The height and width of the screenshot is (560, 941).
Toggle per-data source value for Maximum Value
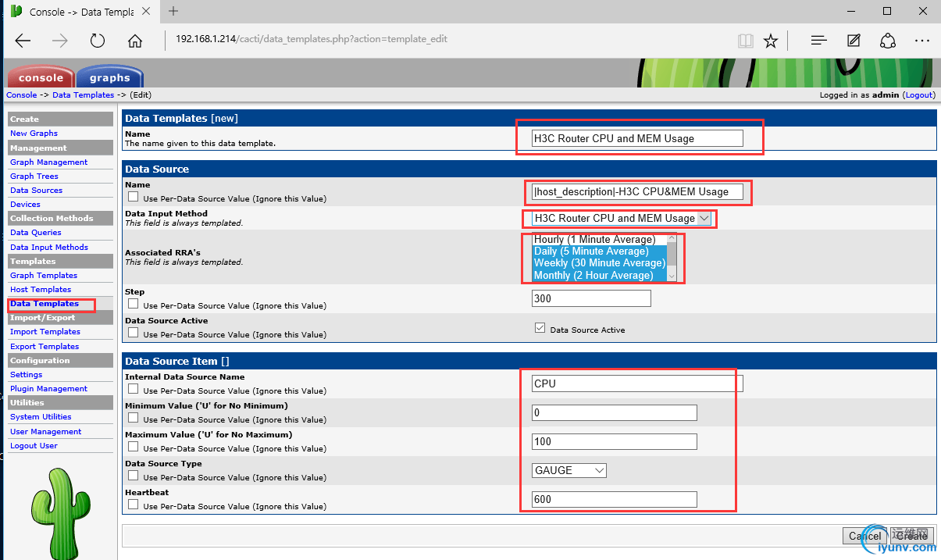tap(134, 448)
